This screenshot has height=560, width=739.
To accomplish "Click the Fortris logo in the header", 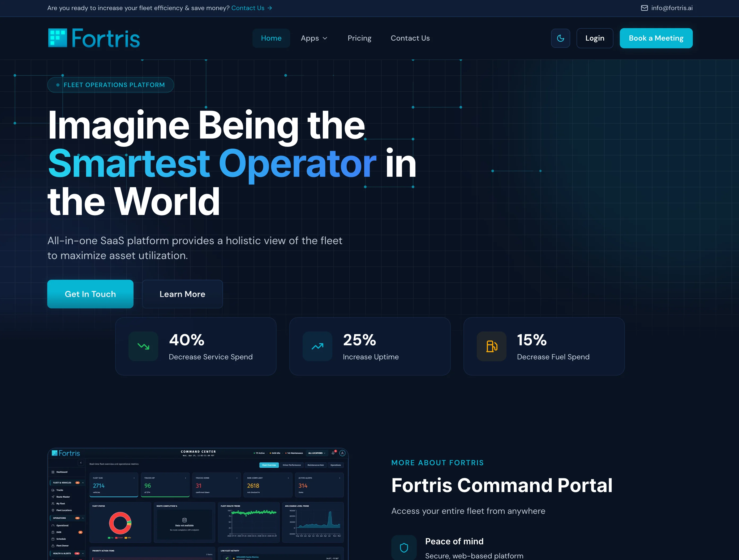I will click(94, 38).
